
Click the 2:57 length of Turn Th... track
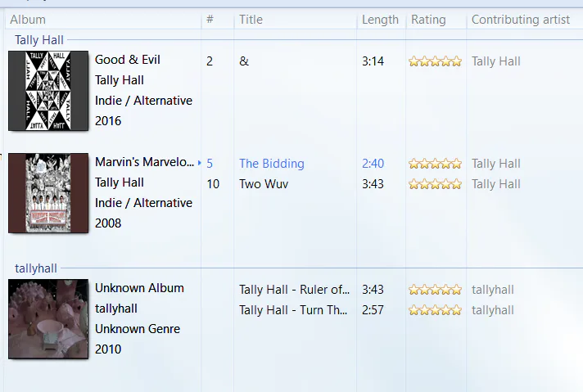tap(373, 310)
